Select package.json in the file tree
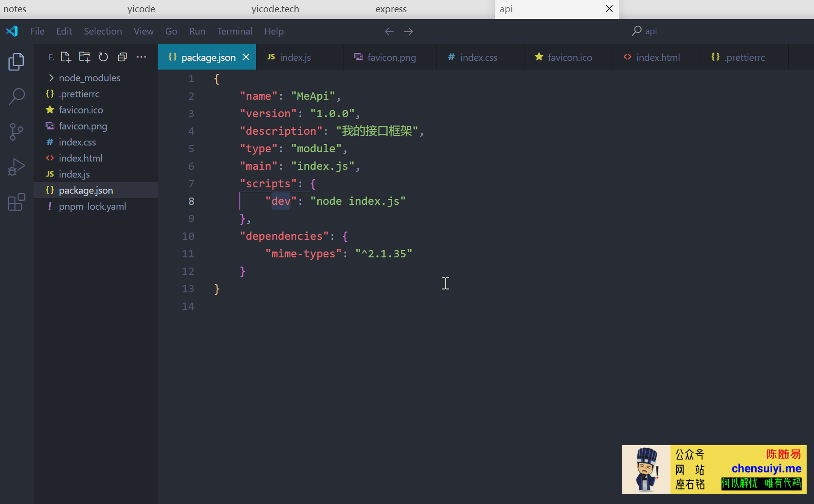This screenshot has height=504, width=814. coord(96,190)
